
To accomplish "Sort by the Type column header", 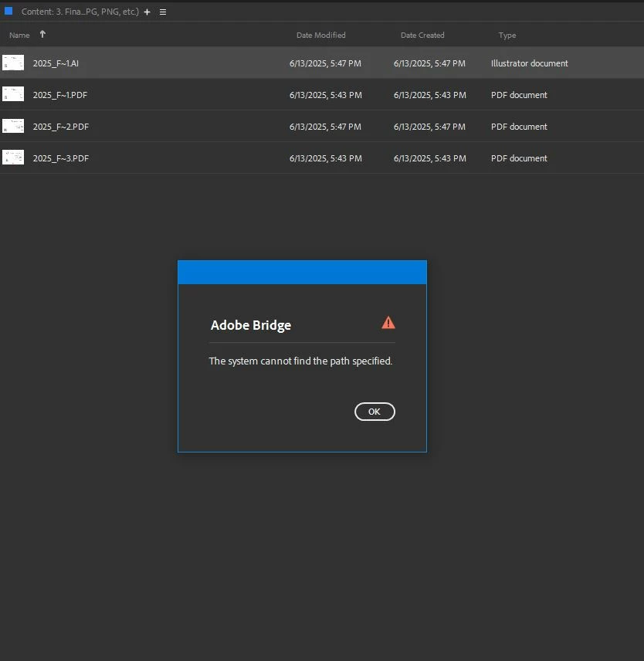I will click(507, 35).
